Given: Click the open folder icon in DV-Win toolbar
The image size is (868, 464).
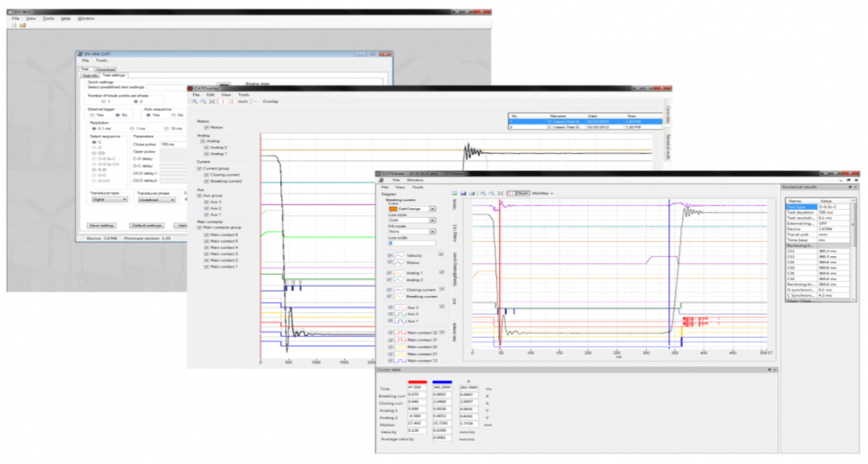Looking at the screenshot, I should click(x=22, y=25).
